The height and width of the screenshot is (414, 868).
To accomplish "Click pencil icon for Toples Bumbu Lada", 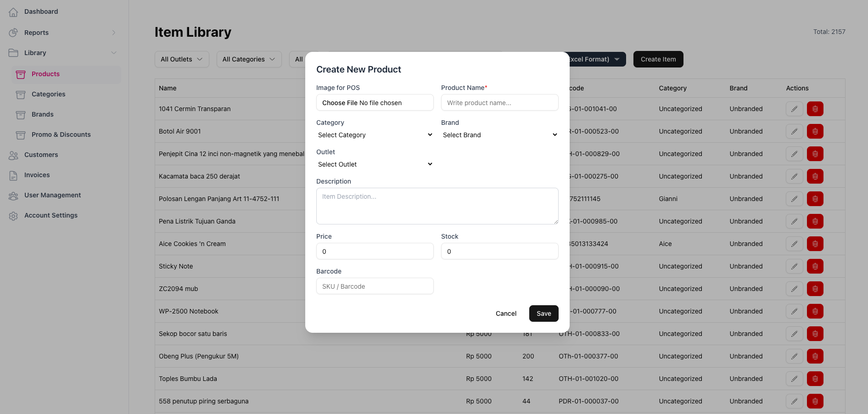I will tap(794, 379).
